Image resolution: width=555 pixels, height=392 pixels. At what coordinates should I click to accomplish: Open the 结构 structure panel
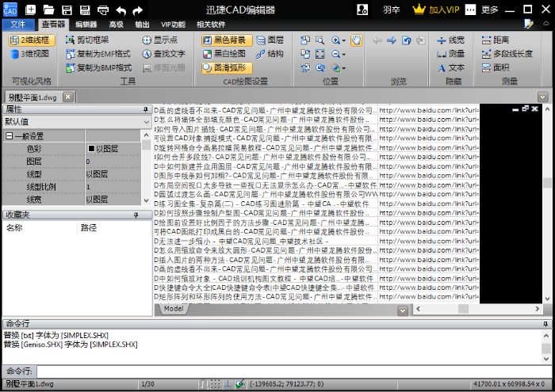[270, 54]
